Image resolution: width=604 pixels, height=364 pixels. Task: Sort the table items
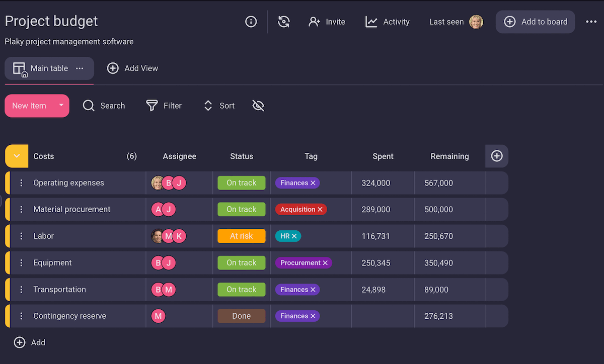pyautogui.click(x=219, y=106)
